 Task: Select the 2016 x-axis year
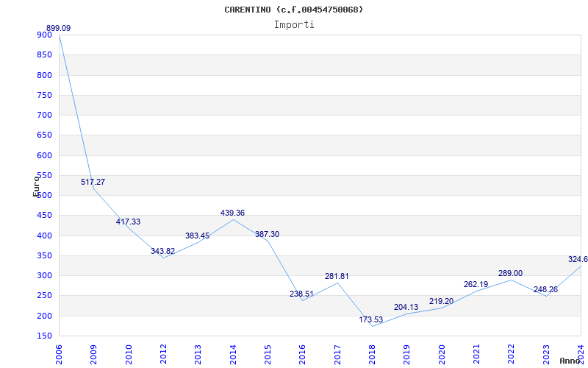(x=303, y=355)
